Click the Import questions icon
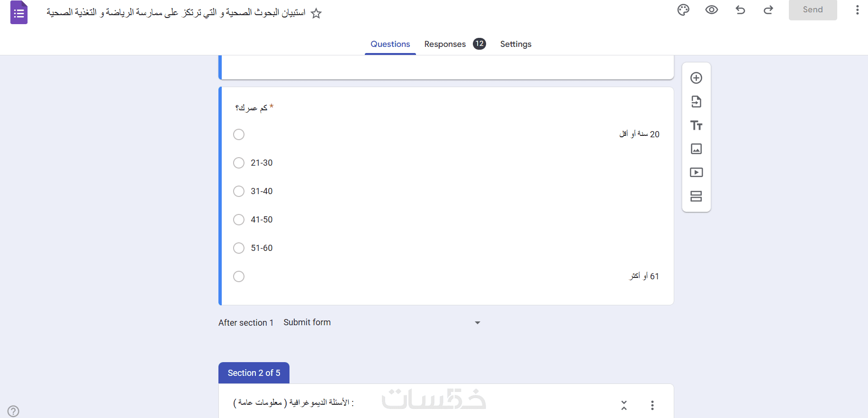Screen dimensions: 868x418 [x=696, y=102]
